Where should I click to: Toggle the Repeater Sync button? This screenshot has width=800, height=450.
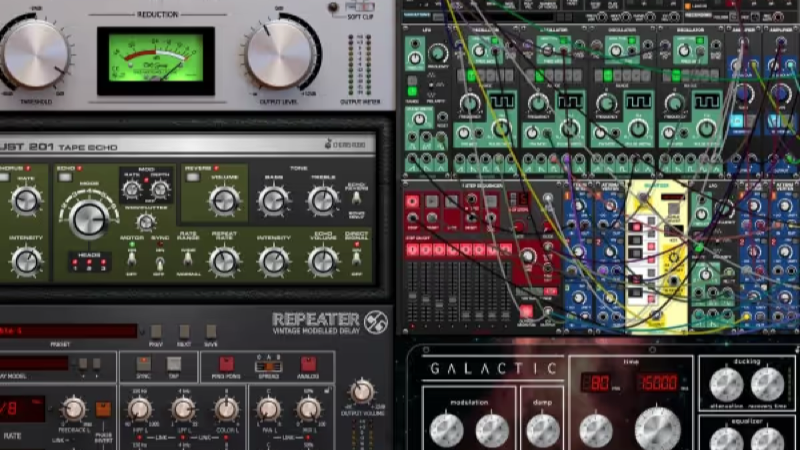pyautogui.click(x=143, y=364)
